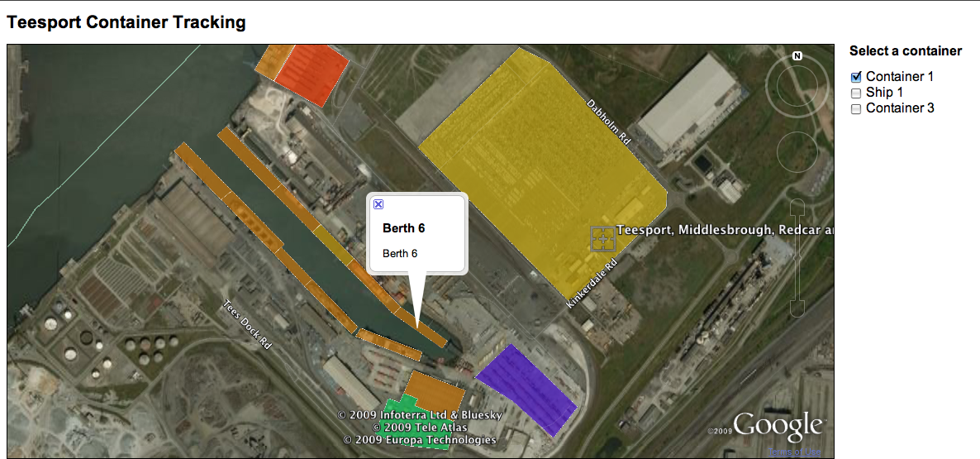Click the Teesport placemark target icon
980x459 pixels.
click(x=603, y=239)
